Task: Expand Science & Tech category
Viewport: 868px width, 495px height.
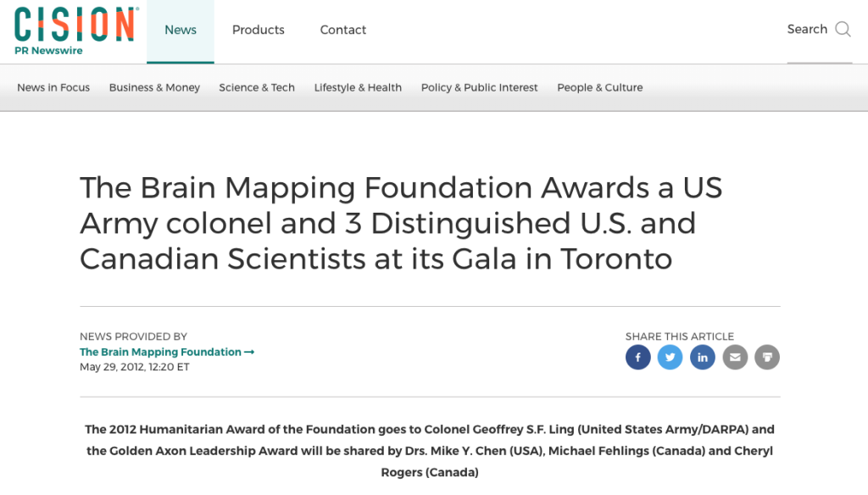Action: pos(257,87)
